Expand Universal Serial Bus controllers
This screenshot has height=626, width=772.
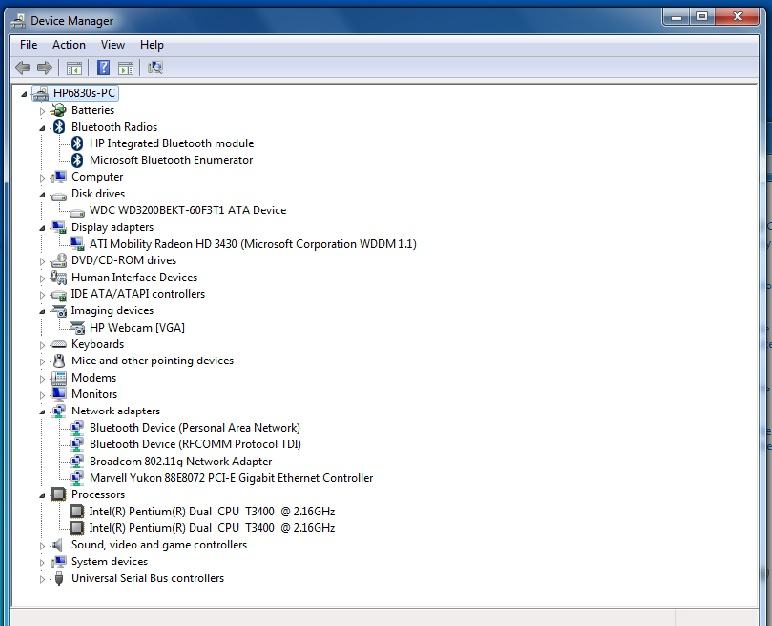(x=43, y=579)
